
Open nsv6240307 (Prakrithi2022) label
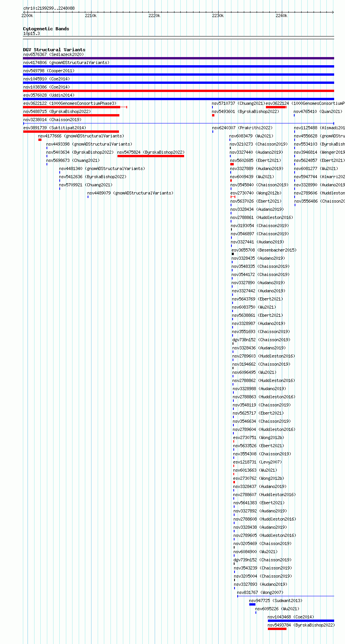point(242,128)
